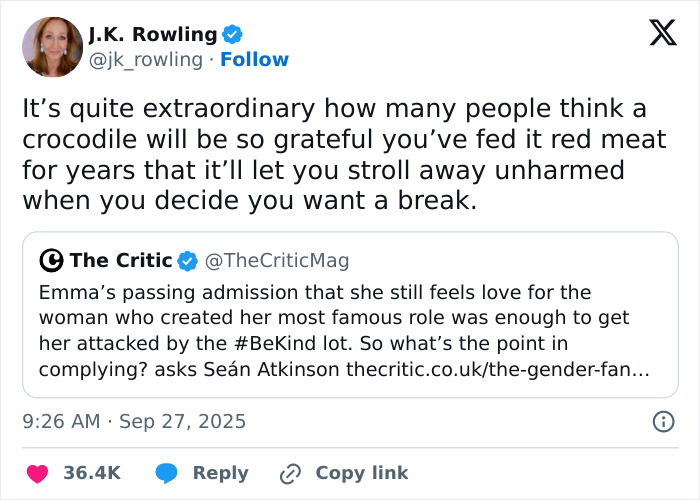Click the Copy link text
Viewport: 700px width, 500px height.
tap(362, 473)
